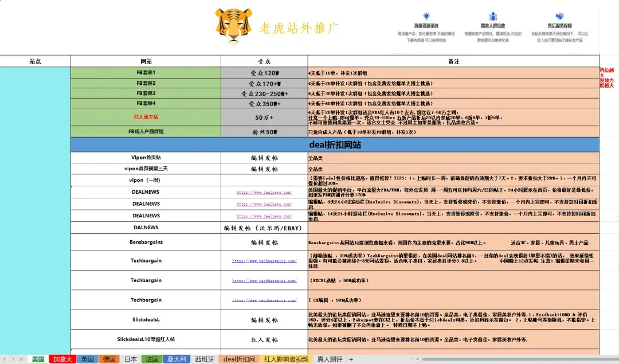Click the red 档位越大投放力度越大 side note
Screen dimensions: 619x364
[607, 77]
